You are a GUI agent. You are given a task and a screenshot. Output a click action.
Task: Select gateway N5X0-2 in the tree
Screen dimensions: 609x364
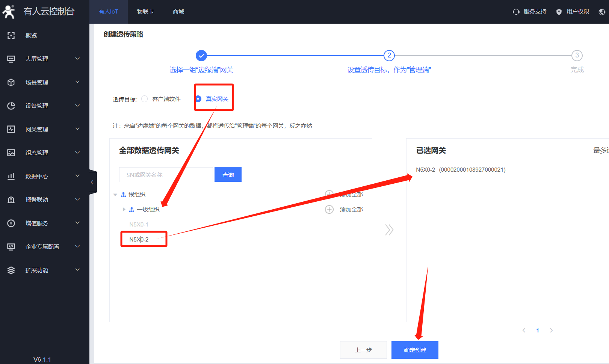coord(139,239)
